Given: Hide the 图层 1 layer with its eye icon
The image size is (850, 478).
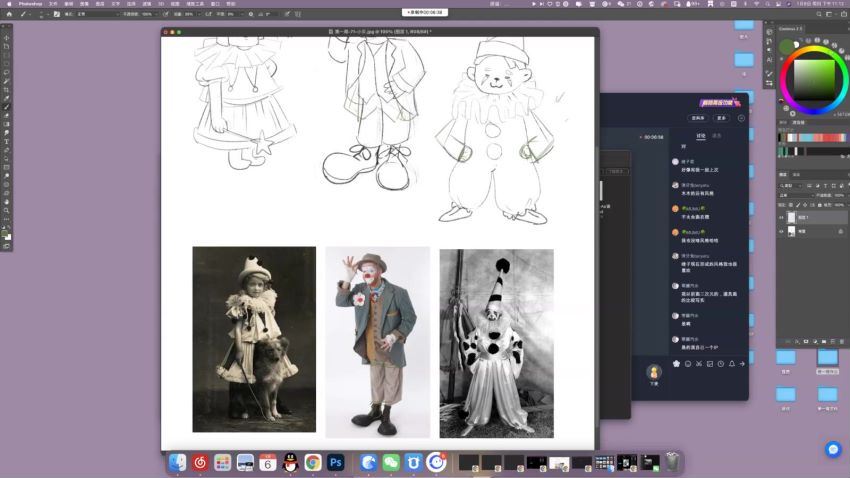Looking at the screenshot, I should (x=782, y=217).
